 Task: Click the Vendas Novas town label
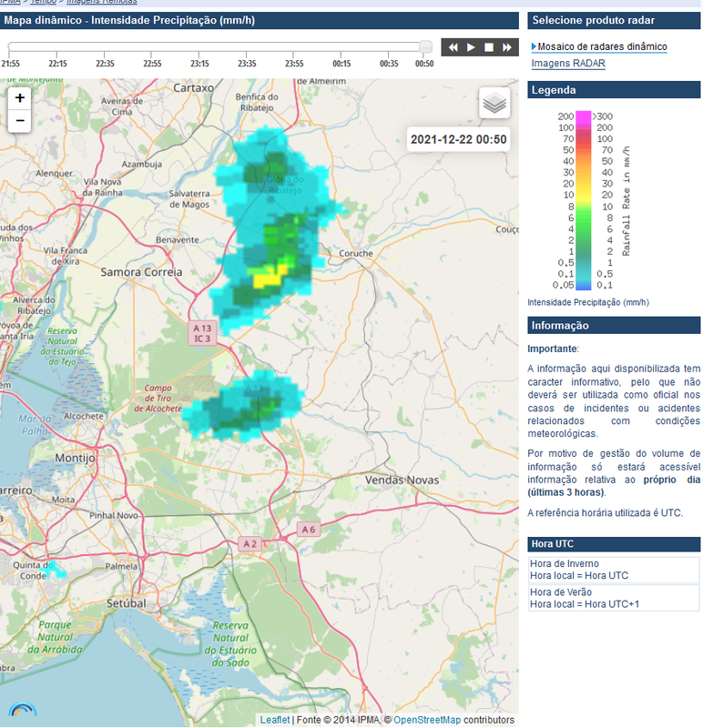(402, 480)
